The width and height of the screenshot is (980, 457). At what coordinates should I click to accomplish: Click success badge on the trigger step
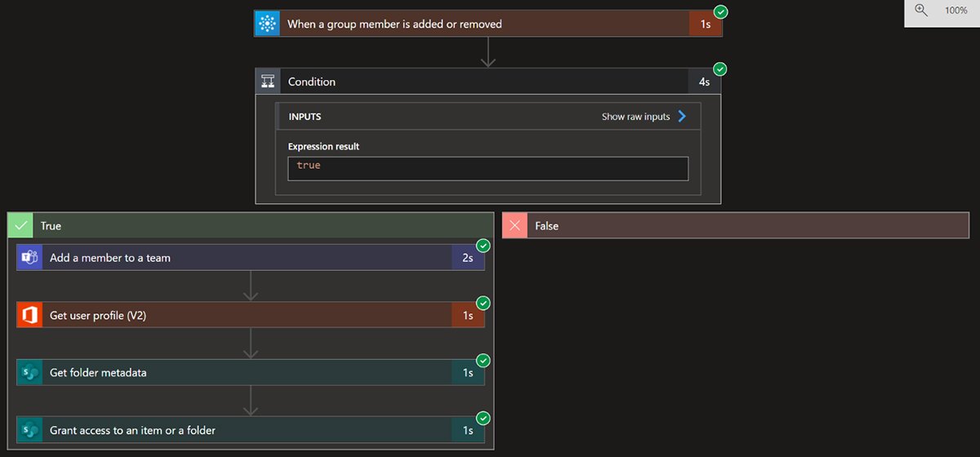coord(720,11)
